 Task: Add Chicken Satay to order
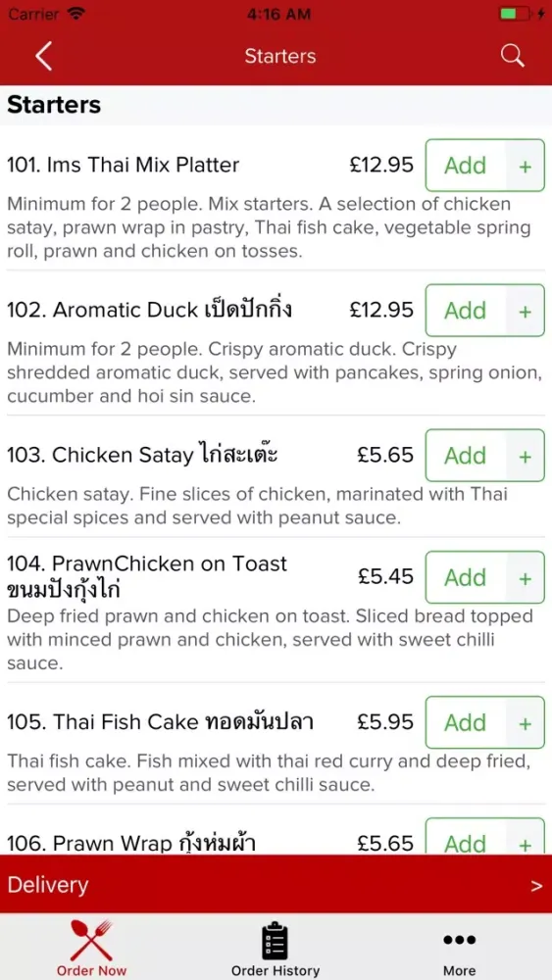point(465,456)
